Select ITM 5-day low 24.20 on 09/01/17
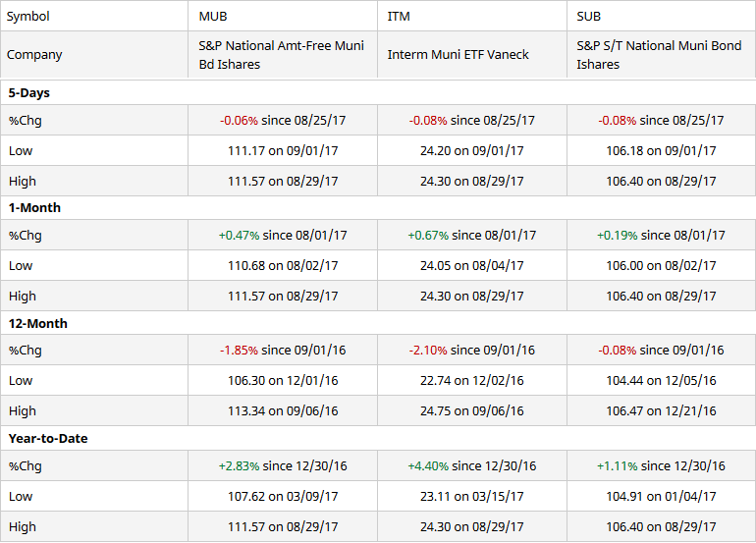Image resolution: width=756 pixels, height=543 pixels. pos(472,150)
